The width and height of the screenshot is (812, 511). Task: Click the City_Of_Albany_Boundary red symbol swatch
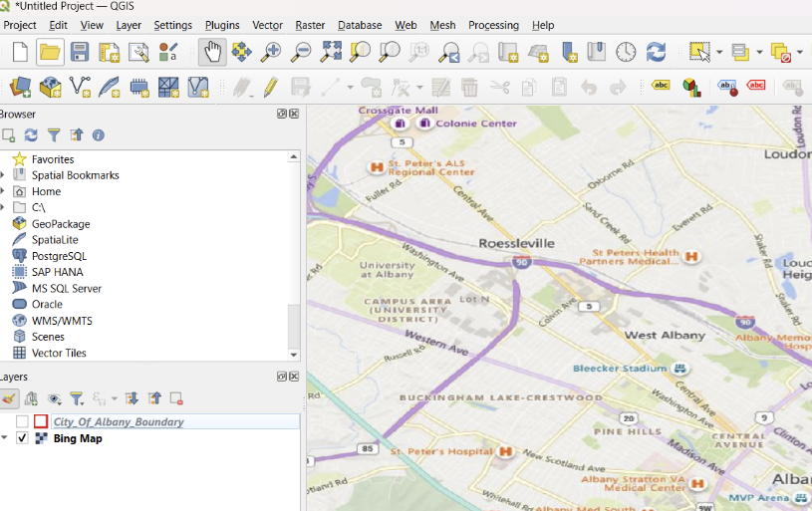(x=41, y=422)
